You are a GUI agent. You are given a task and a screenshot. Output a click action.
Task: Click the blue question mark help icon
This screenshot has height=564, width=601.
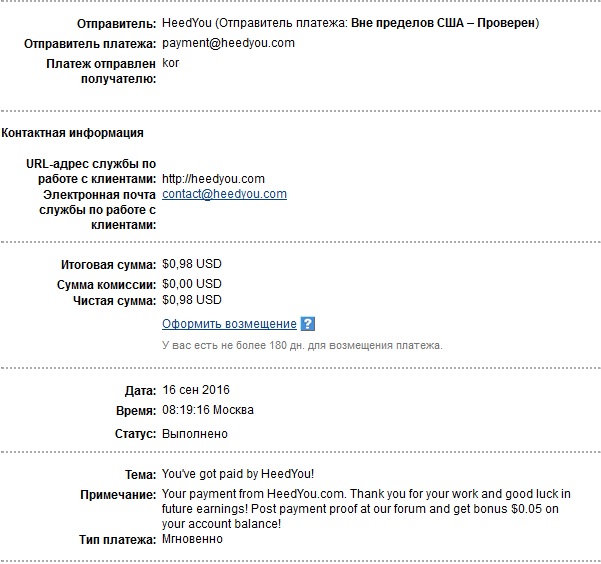pyautogui.click(x=307, y=324)
